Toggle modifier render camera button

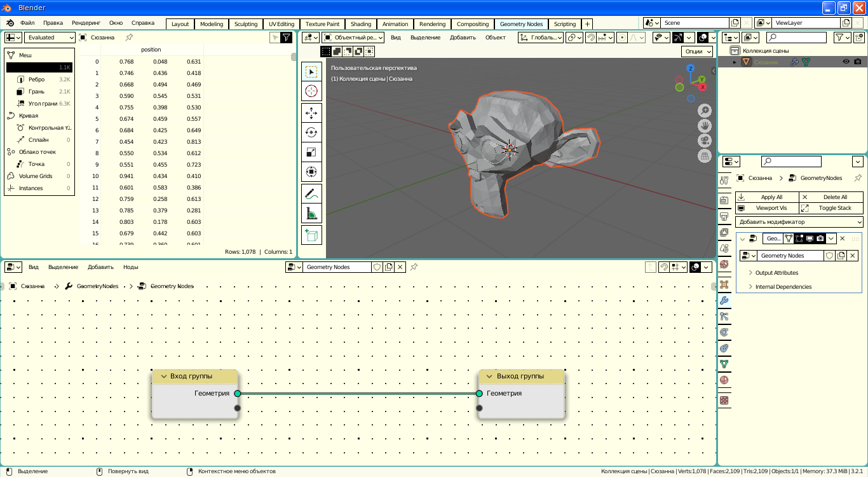point(821,238)
